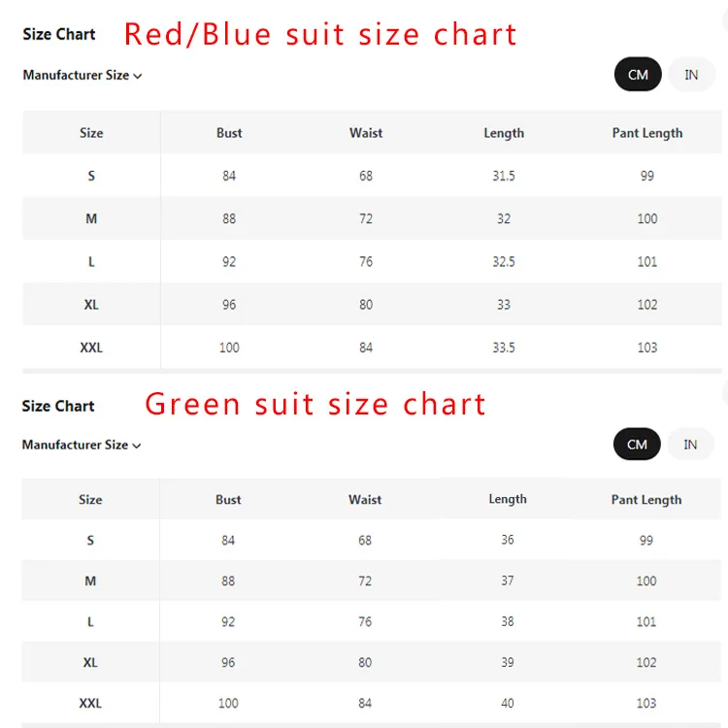Image resolution: width=728 pixels, height=728 pixels.
Task: Switch Green suit chart to IN units
Action: [x=690, y=445]
